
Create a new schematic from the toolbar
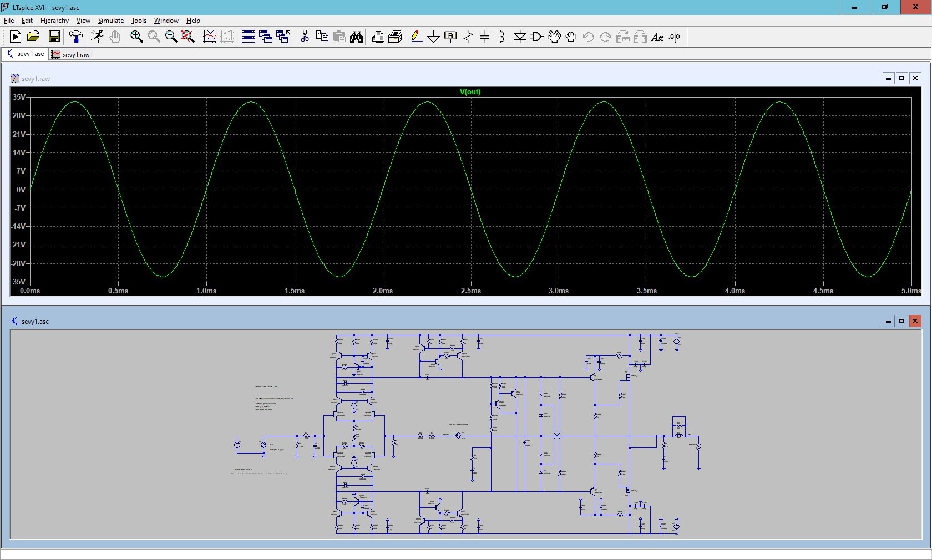16,37
